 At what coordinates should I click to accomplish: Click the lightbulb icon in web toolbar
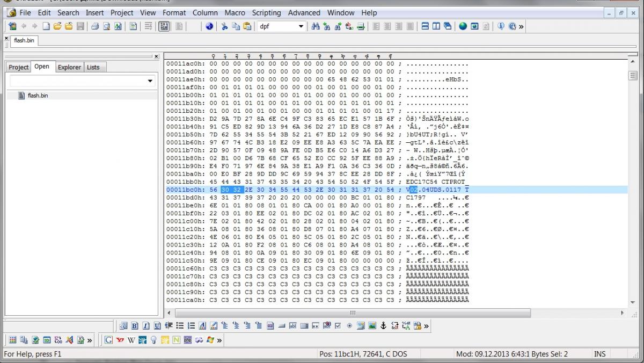click(153, 340)
